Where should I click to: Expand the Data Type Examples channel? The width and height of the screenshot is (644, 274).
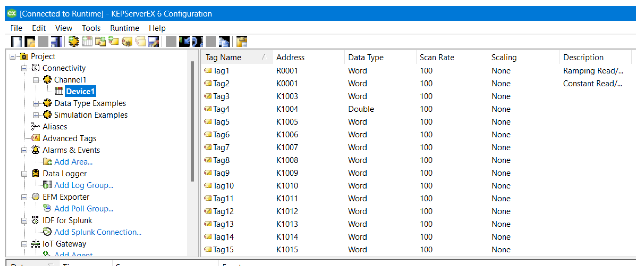36,103
